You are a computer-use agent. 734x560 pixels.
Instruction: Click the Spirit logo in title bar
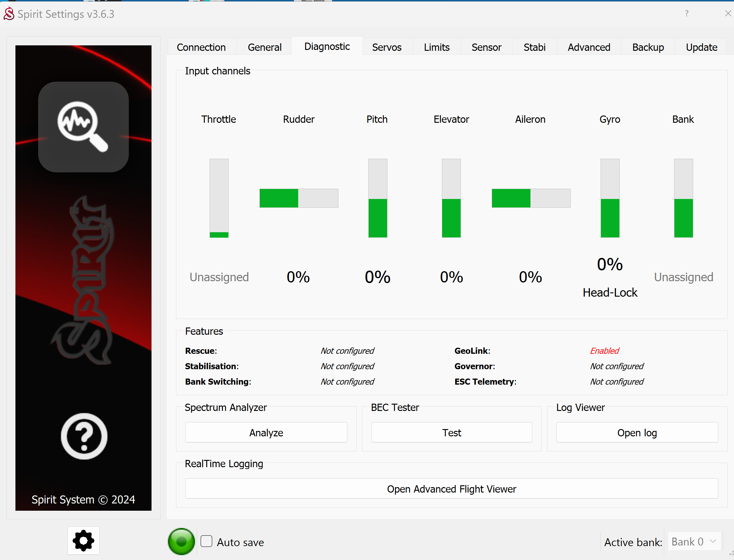pos(9,14)
